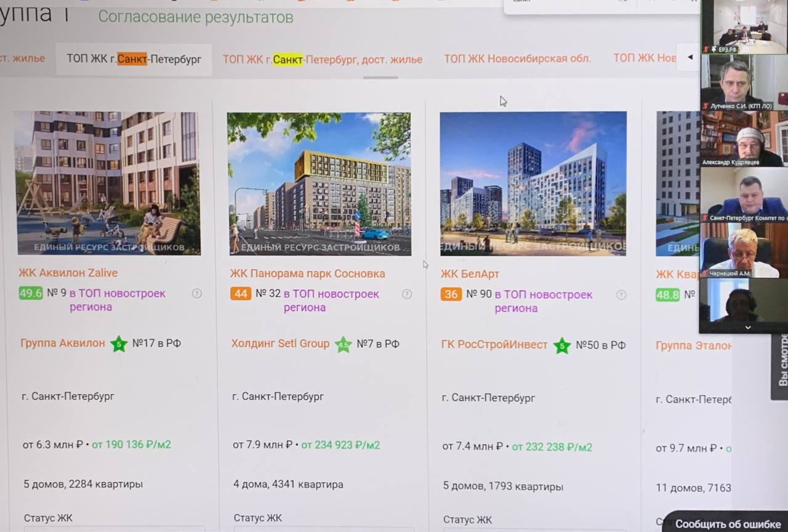Click green star next to Холдинг Setl Group

pyautogui.click(x=344, y=344)
